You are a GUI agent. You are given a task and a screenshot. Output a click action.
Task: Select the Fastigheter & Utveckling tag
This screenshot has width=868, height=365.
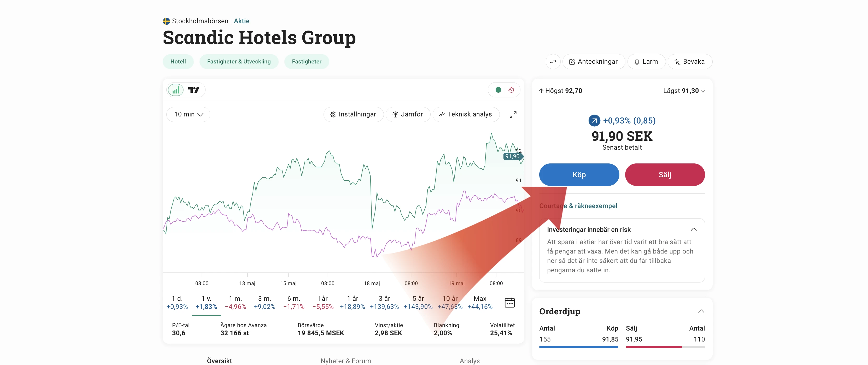[x=239, y=62]
